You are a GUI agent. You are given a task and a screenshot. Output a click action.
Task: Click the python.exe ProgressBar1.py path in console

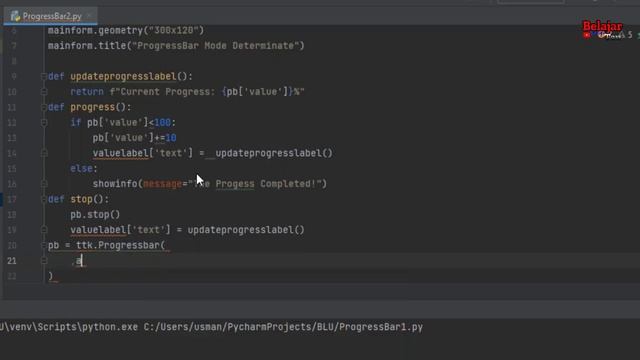tap(211, 327)
